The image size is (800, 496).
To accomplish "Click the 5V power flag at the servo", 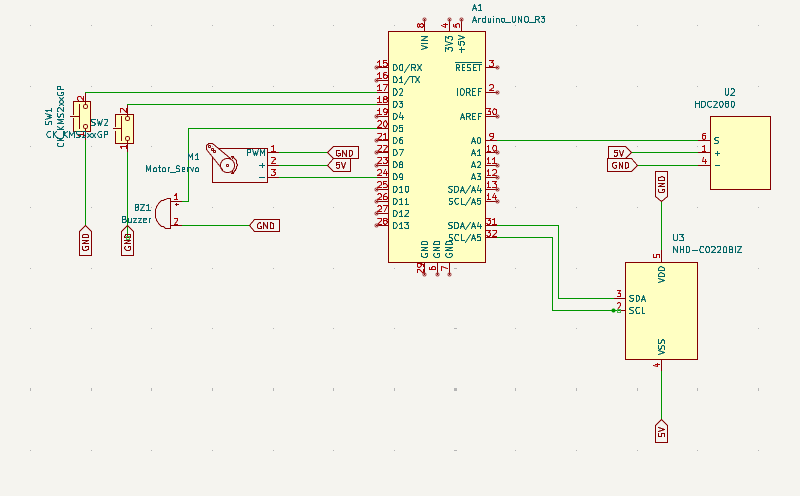I will pyautogui.click(x=341, y=165).
